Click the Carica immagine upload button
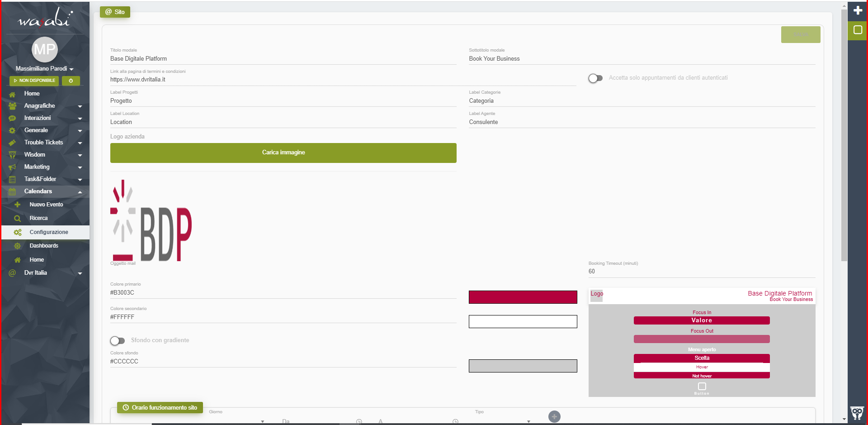868x425 pixels. (x=283, y=153)
